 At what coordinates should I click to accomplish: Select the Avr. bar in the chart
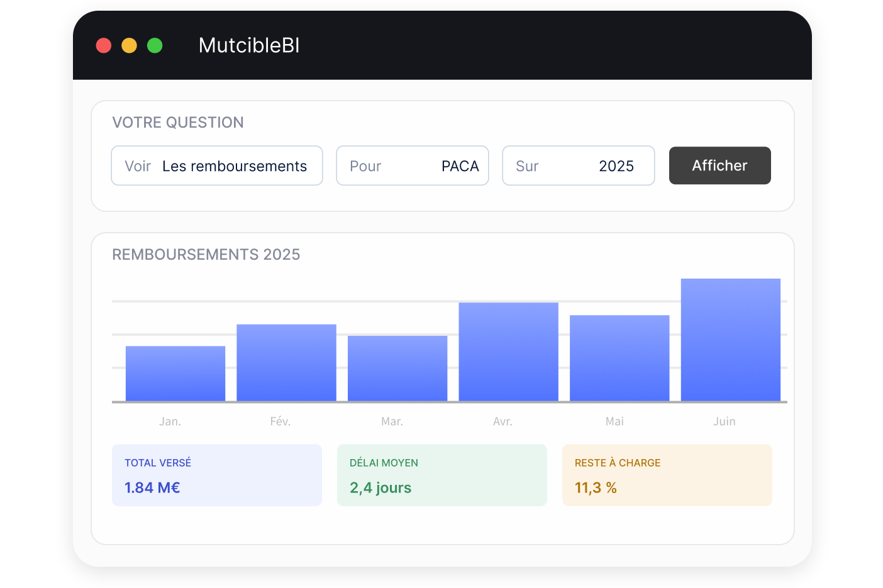(509, 352)
